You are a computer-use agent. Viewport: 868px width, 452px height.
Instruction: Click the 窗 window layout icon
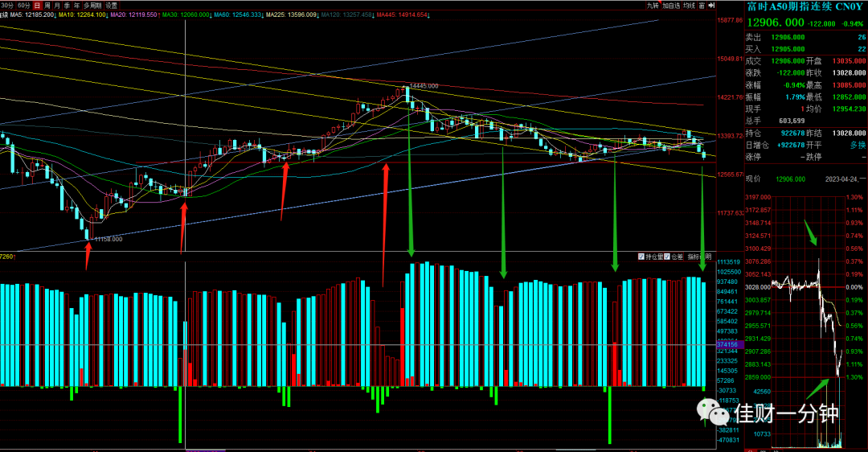tap(702, 6)
